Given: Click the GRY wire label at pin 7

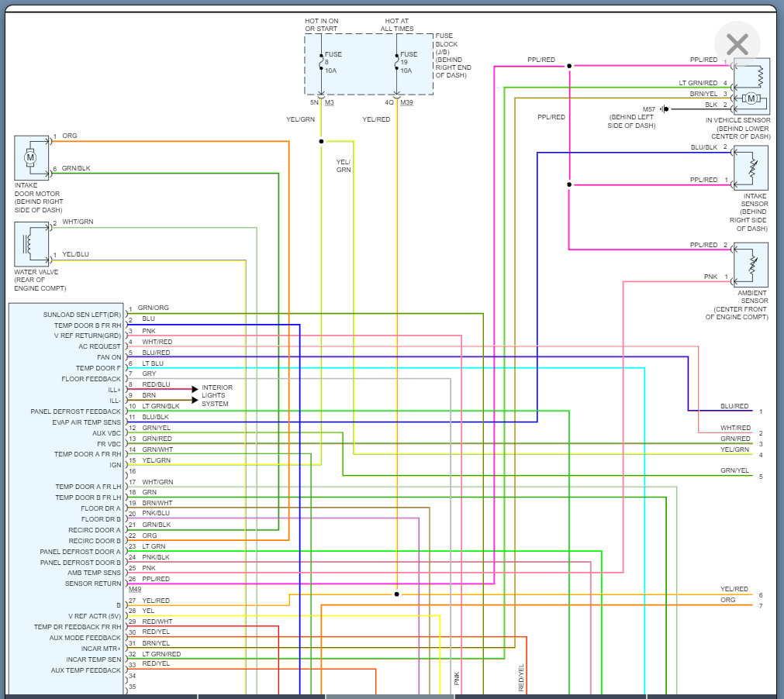Looking at the screenshot, I should coord(149,374).
